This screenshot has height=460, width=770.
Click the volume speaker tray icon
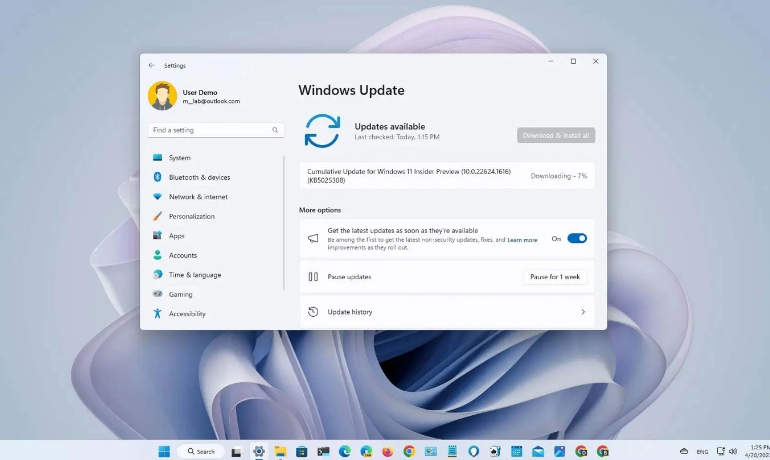(733, 451)
